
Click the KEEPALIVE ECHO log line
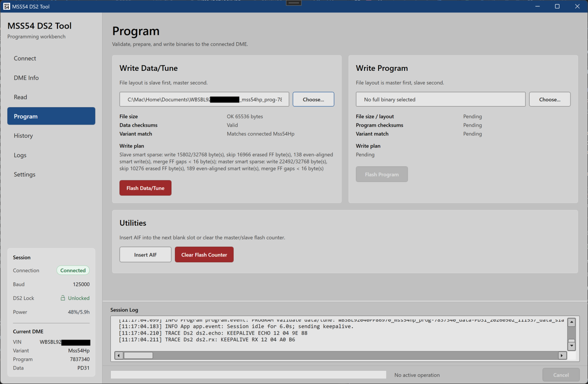click(x=213, y=333)
